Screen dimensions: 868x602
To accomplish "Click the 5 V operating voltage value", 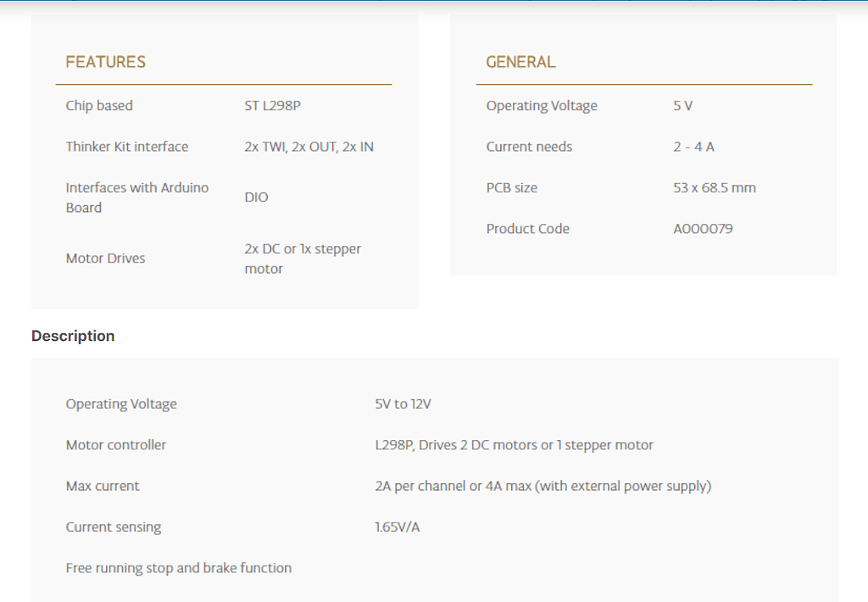I will (x=682, y=106).
